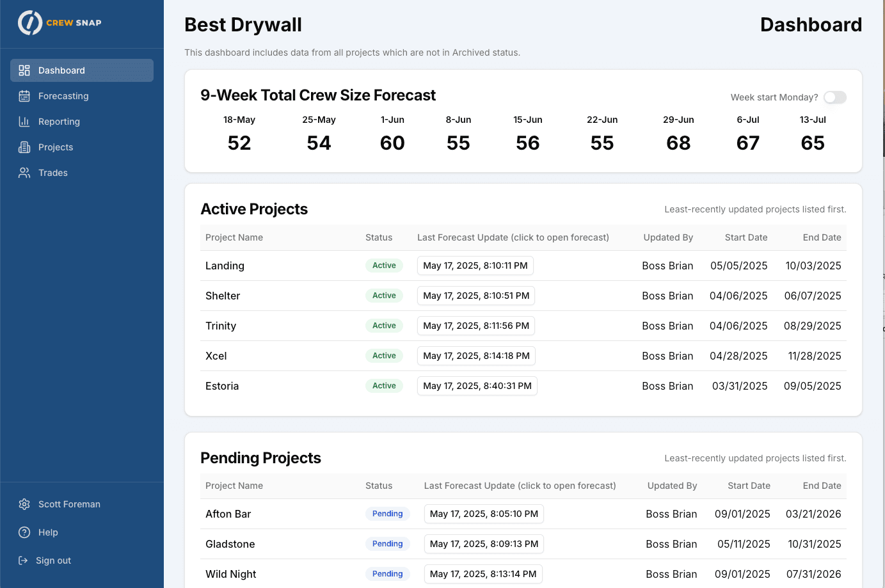
Task: Click the Active status badge for Trinity
Action: pos(384,326)
